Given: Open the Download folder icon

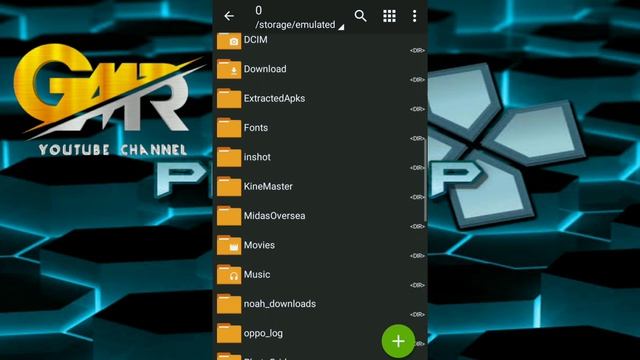Looking at the screenshot, I should [x=229, y=69].
